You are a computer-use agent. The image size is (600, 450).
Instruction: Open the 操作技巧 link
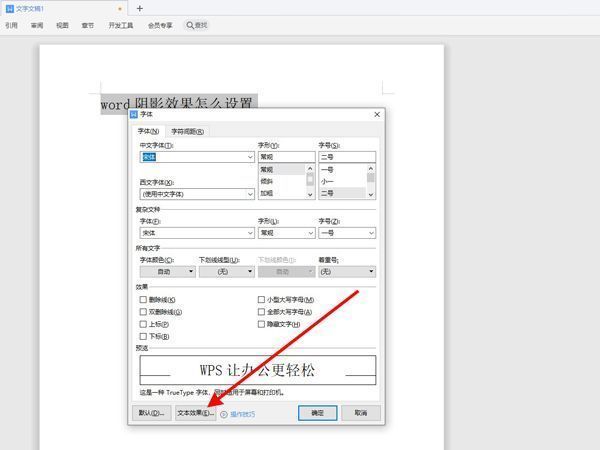[x=243, y=414]
